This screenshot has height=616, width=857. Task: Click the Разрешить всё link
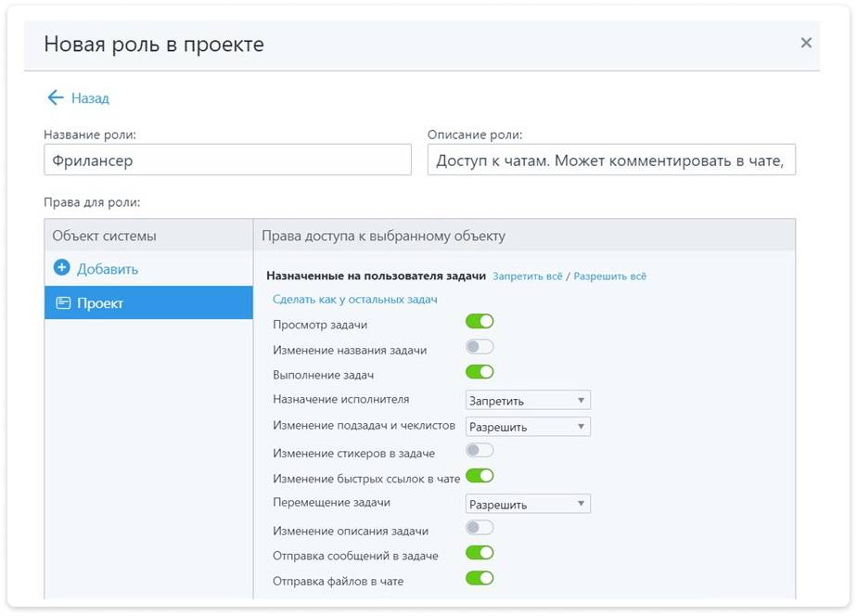(x=609, y=276)
